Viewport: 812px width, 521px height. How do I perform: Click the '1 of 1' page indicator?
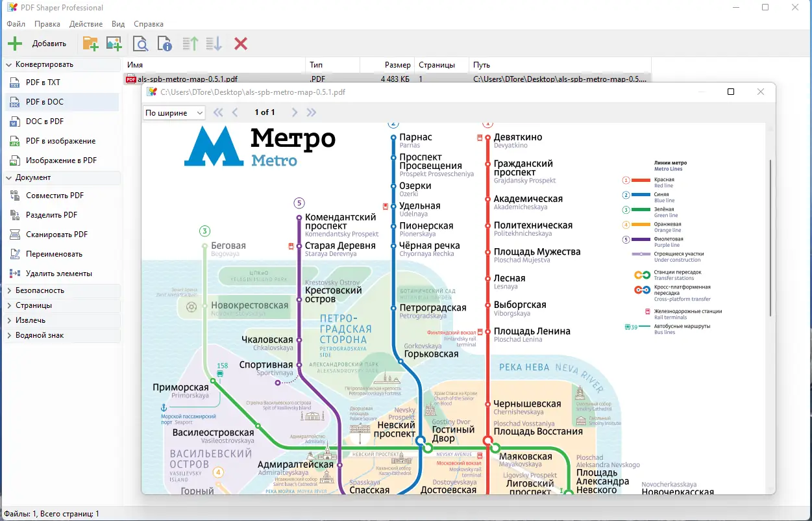[264, 112]
